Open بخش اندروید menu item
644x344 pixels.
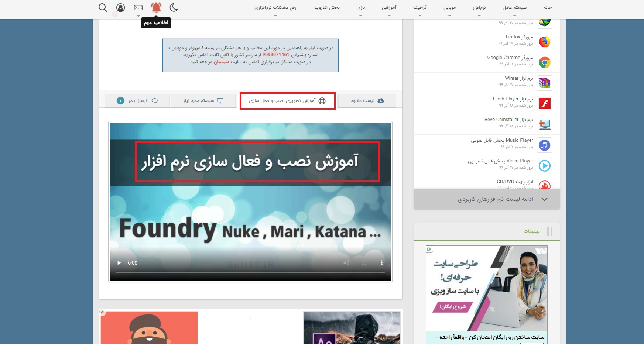(x=327, y=7)
